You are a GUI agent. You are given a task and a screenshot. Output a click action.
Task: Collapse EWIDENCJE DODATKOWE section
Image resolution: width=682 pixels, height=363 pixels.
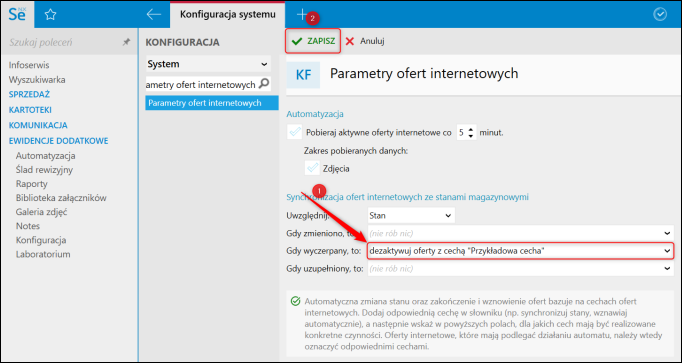[58, 141]
